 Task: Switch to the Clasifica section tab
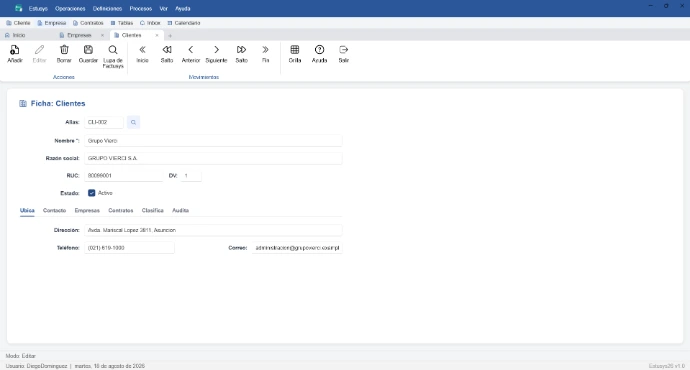[x=152, y=211]
